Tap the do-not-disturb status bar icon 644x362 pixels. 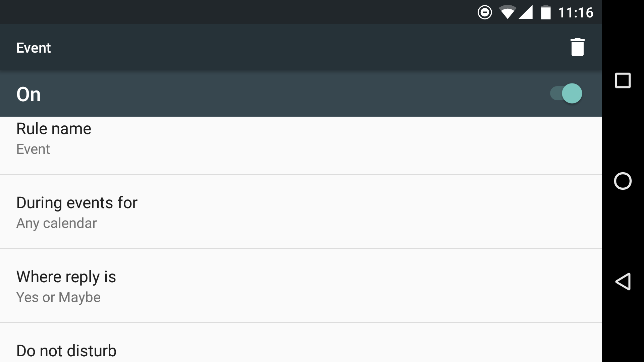point(485,13)
